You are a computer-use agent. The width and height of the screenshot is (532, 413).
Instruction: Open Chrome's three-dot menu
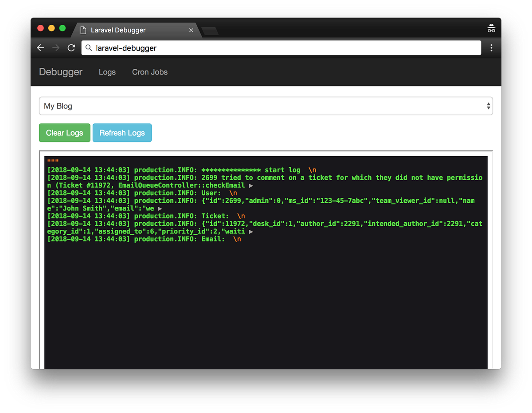[x=491, y=47]
